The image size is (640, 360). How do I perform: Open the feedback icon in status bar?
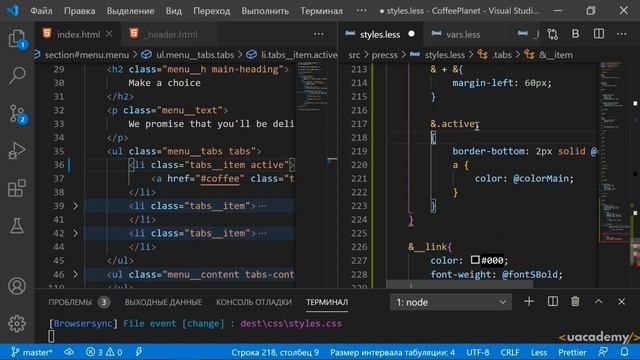click(602, 352)
